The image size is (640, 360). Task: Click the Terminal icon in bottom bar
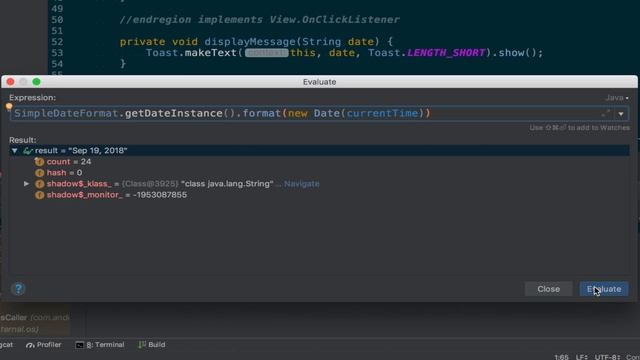pos(80,345)
